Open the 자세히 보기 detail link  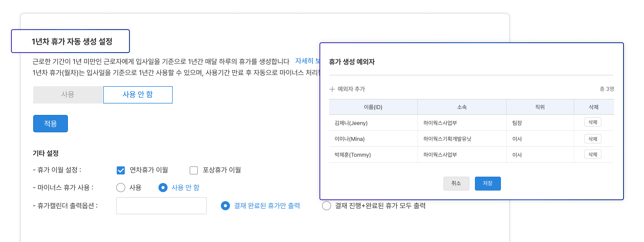tap(307, 60)
